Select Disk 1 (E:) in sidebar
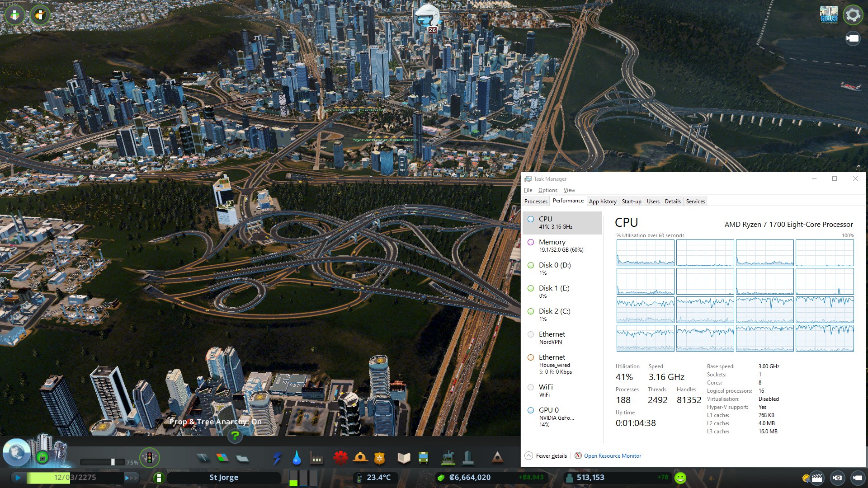 562,291
